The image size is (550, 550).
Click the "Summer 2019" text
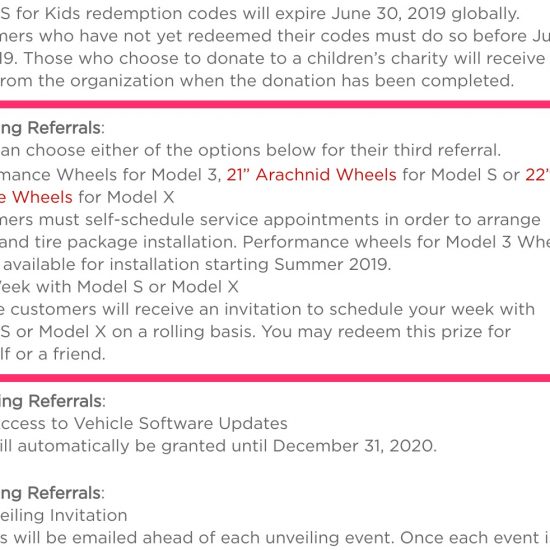point(332,264)
